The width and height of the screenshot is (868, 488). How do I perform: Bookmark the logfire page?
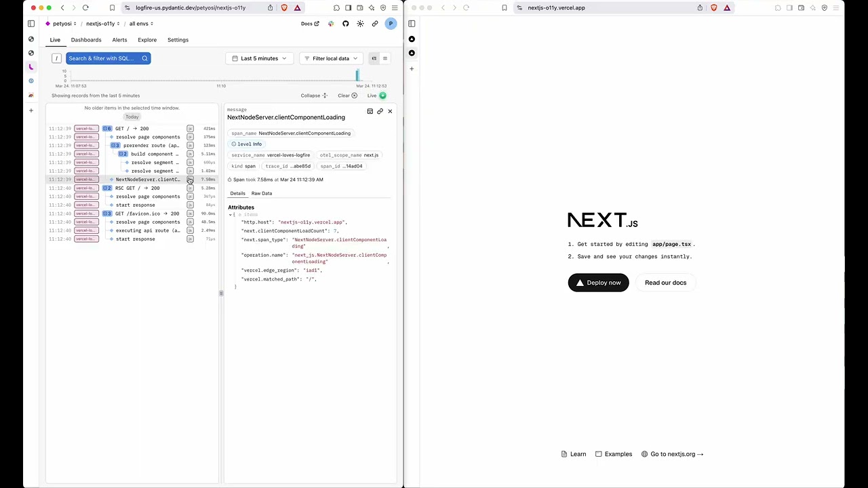112,7
